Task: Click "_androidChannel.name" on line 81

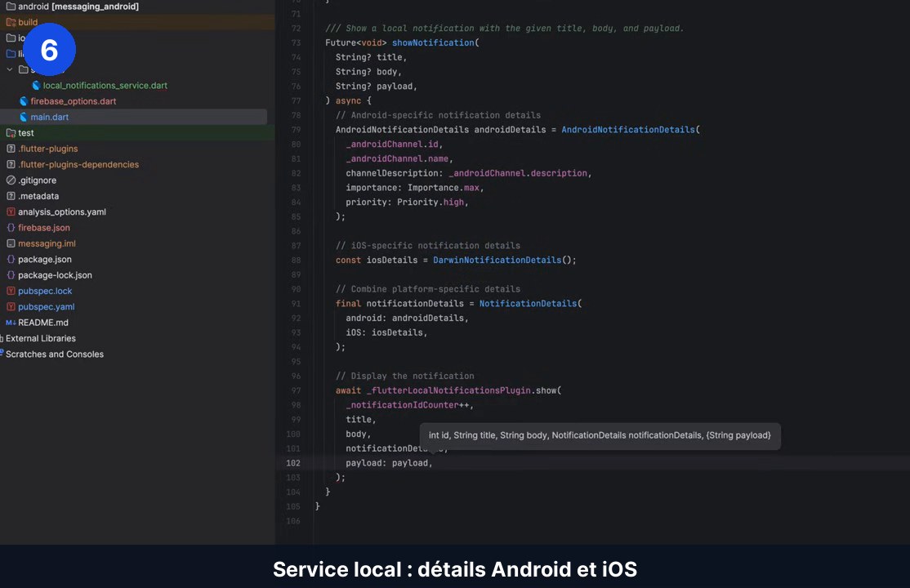Action: click(397, 159)
